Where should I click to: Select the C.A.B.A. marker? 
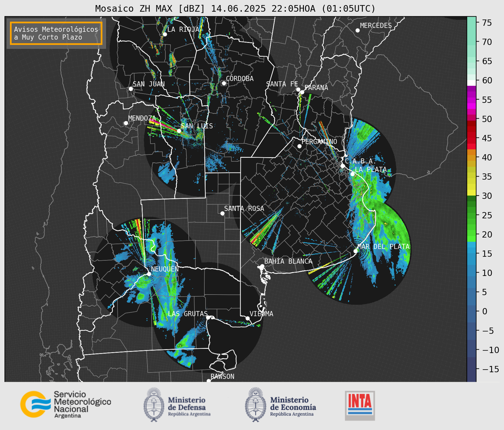pos(343,166)
